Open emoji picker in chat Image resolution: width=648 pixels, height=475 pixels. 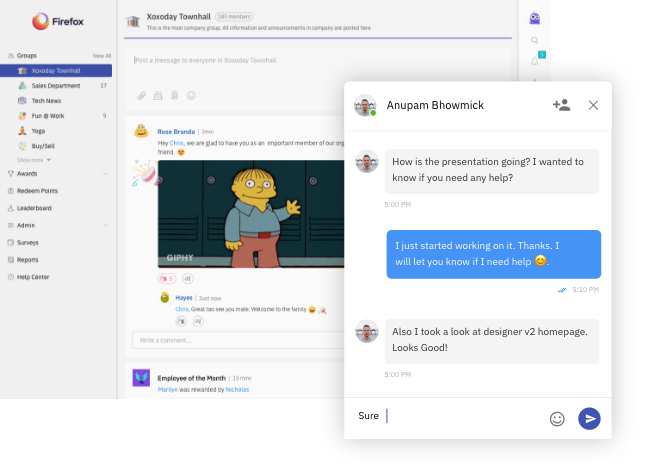557,419
